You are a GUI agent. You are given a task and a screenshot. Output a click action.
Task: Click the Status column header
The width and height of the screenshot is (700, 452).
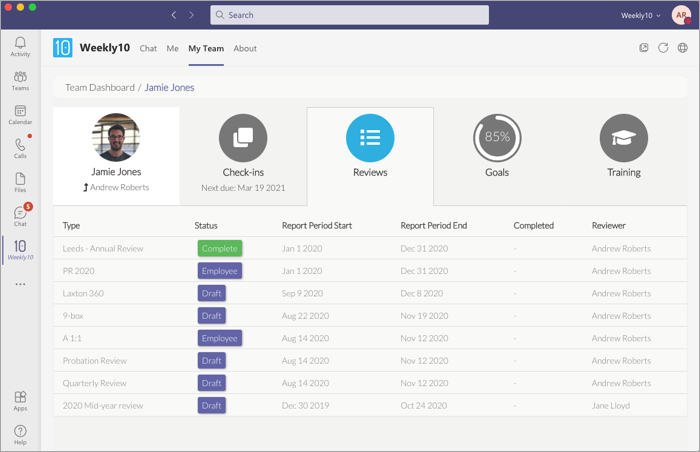coord(206,226)
